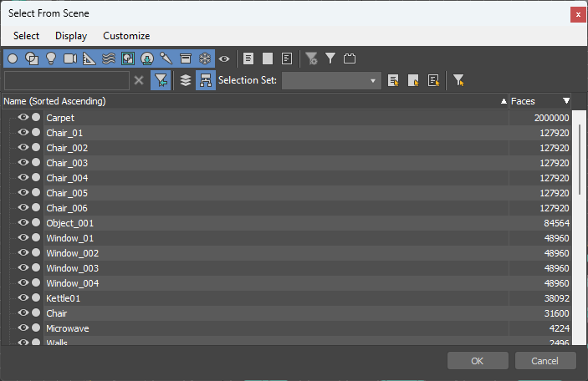Click the search filter text field
Viewport: 588px width, 381px height.
(66, 80)
